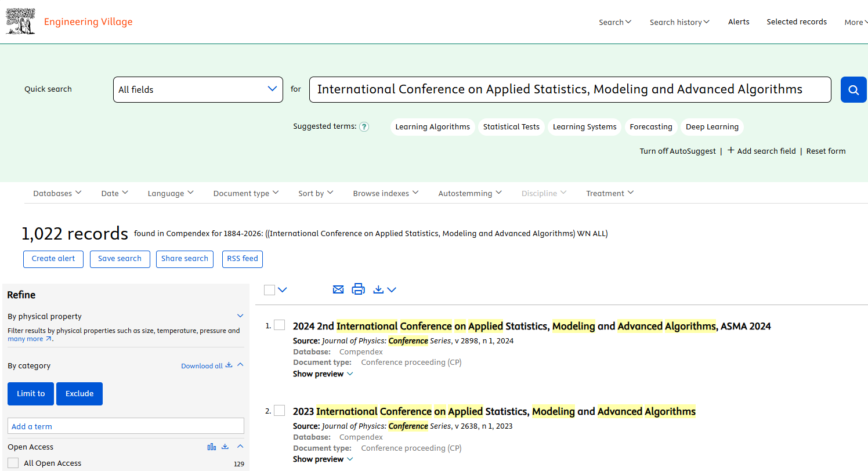Click Turn off AutoSuggest link
The height and width of the screenshot is (471, 868).
[678, 151]
